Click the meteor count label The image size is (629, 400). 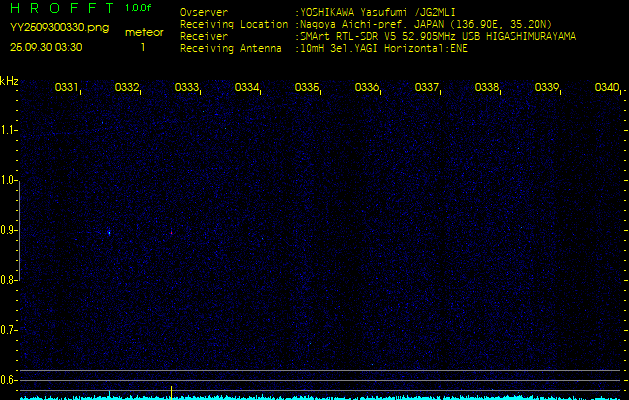point(144,33)
